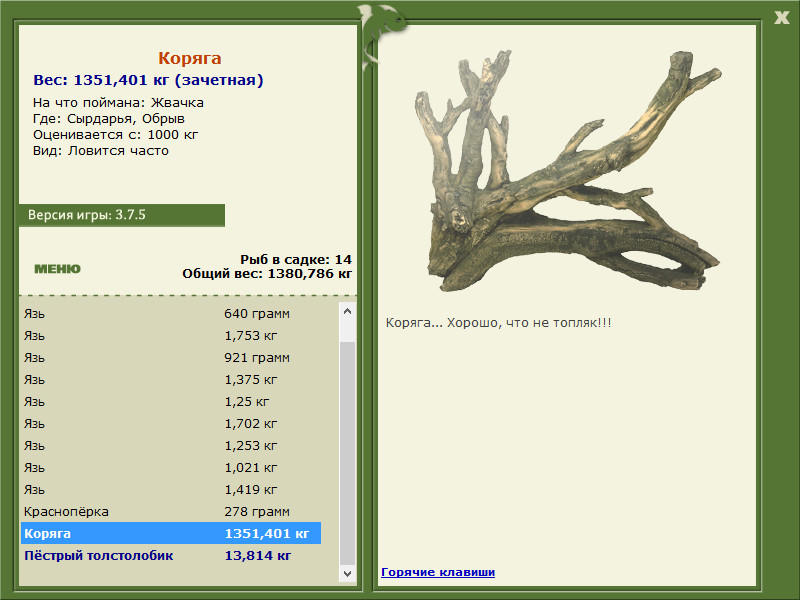
Task: Select the Язь 1,021 кг row
Action: point(171,467)
